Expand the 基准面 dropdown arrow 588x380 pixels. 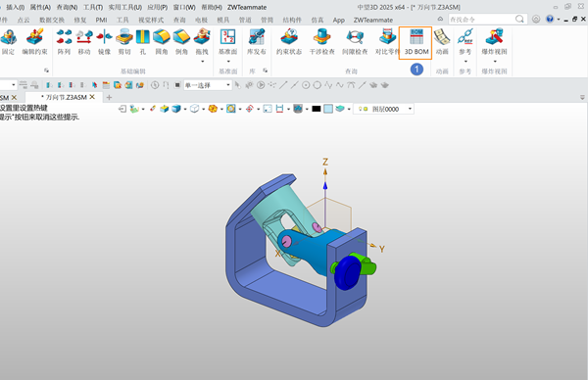[228, 62]
